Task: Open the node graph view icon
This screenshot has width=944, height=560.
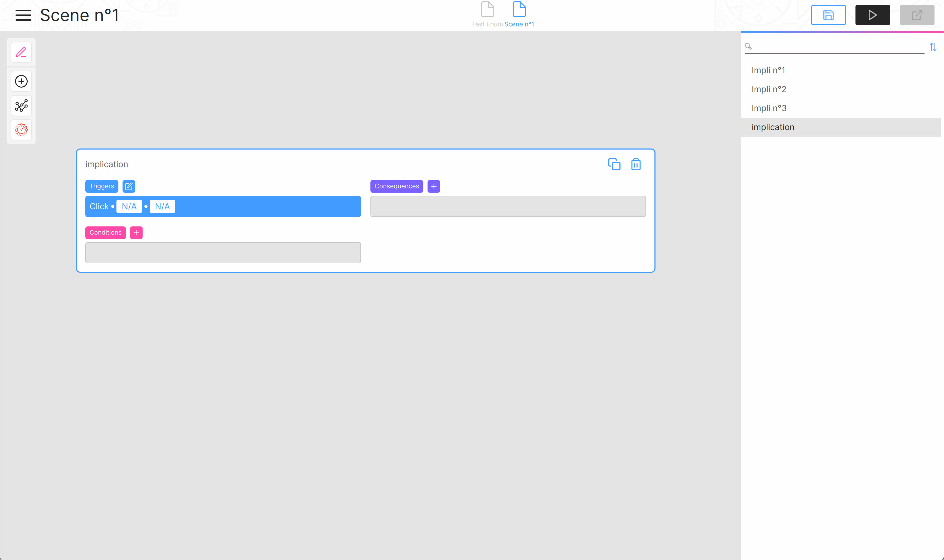Action: [21, 106]
